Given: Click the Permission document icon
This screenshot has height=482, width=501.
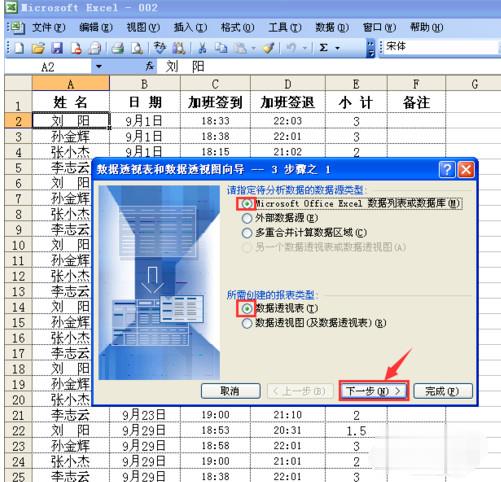Looking at the screenshot, I should click(x=76, y=48).
